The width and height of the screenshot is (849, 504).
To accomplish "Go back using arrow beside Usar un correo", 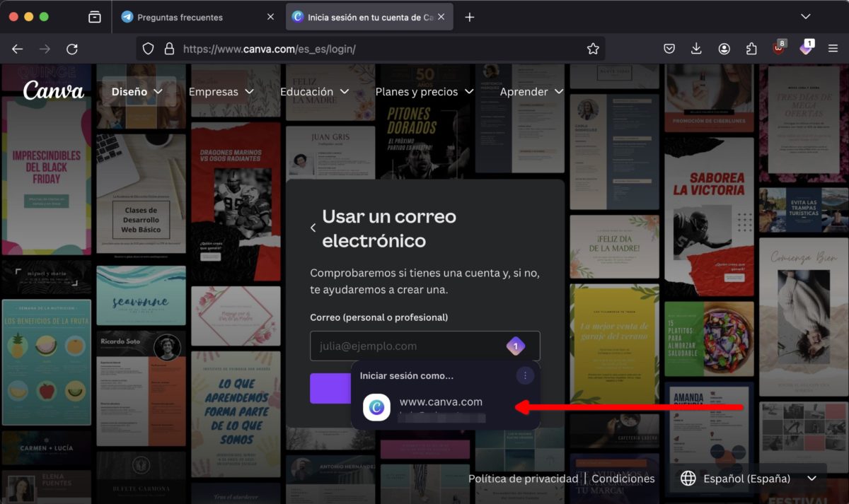I will coord(313,228).
